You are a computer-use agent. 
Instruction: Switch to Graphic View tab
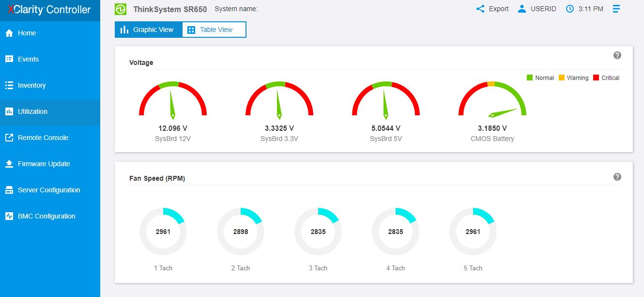point(148,30)
